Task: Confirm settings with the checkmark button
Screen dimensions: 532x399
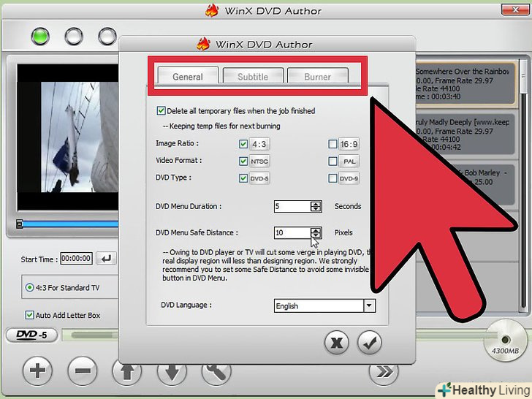Action: click(x=370, y=343)
